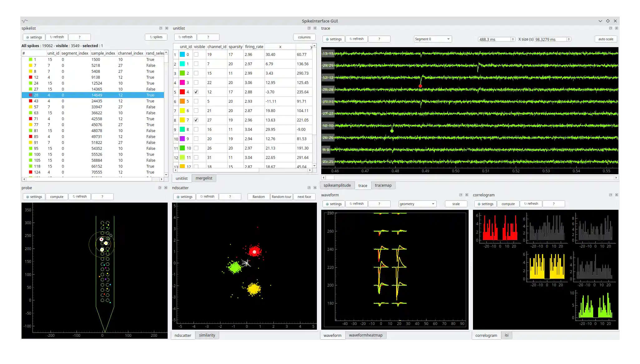Image resolution: width=640 pixels, height=364 pixels.
Task: Click the magenta color swatch of unit 3
Action: (183, 82)
